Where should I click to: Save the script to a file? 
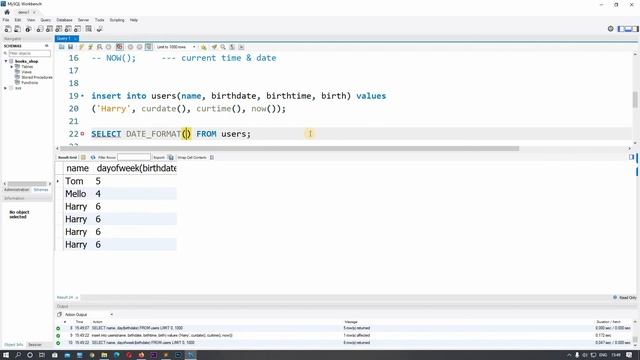[71, 47]
